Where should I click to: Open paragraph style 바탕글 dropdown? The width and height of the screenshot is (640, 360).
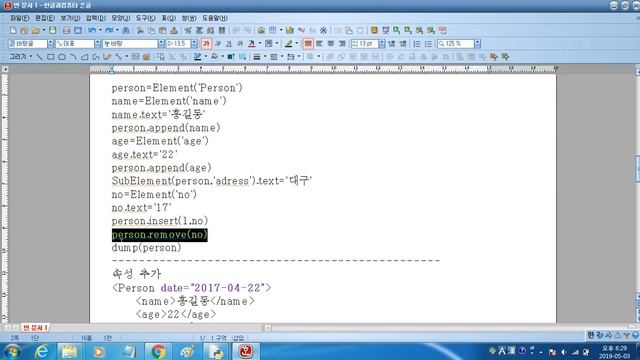(51, 44)
